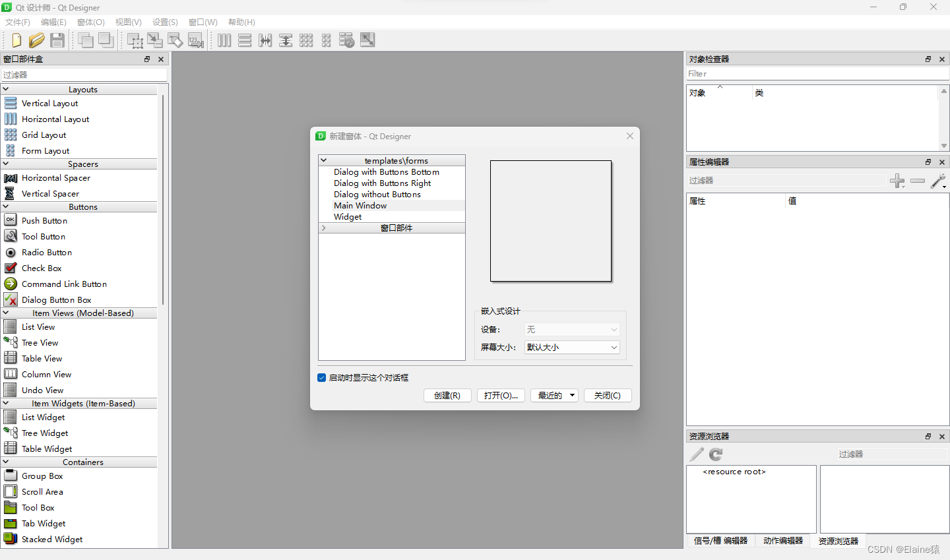This screenshot has width=950, height=560.
Task: Click the add property plus icon
Action: [x=897, y=181]
